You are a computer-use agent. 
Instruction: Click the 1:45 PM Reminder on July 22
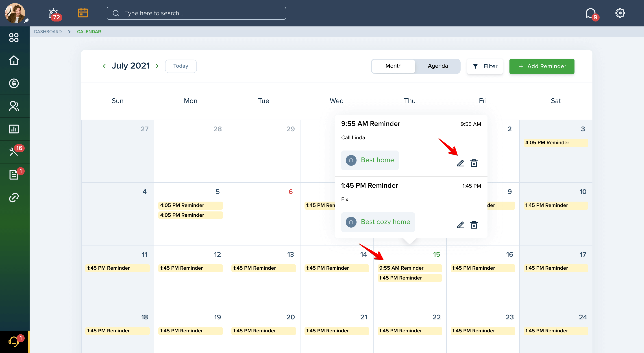(x=409, y=331)
